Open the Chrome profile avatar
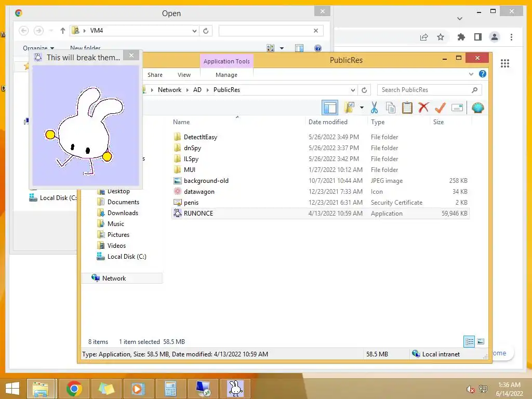Screen dimensions: 532x399 click(495, 37)
